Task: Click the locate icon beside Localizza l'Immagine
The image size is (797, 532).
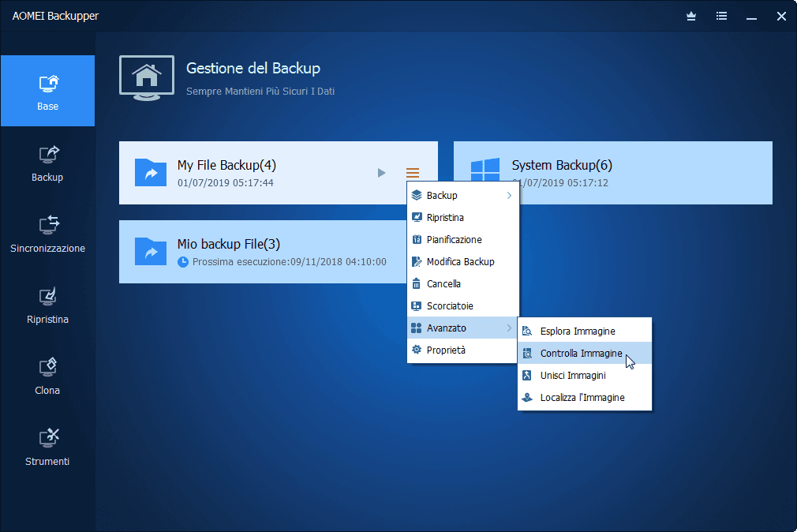Action: [527, 398]
